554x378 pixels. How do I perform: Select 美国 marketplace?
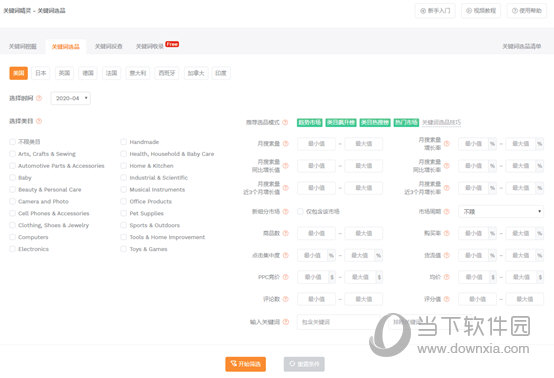click(18, 73)
